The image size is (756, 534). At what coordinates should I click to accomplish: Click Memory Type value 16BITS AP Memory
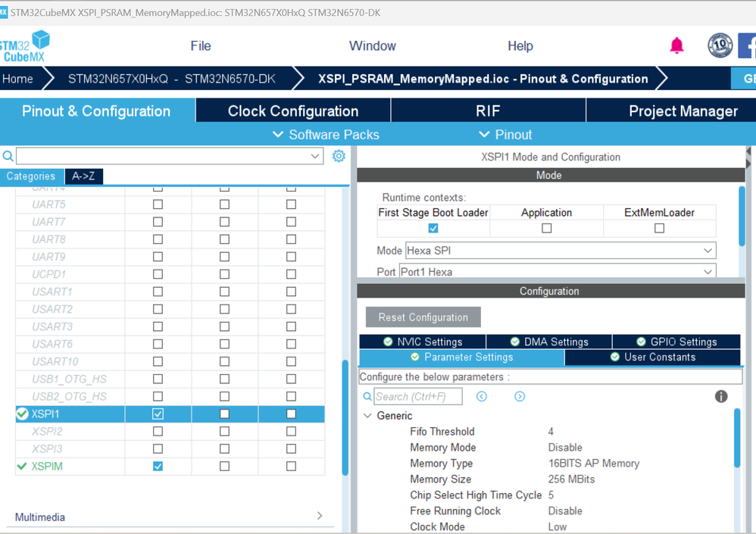(x=594, y=463)
